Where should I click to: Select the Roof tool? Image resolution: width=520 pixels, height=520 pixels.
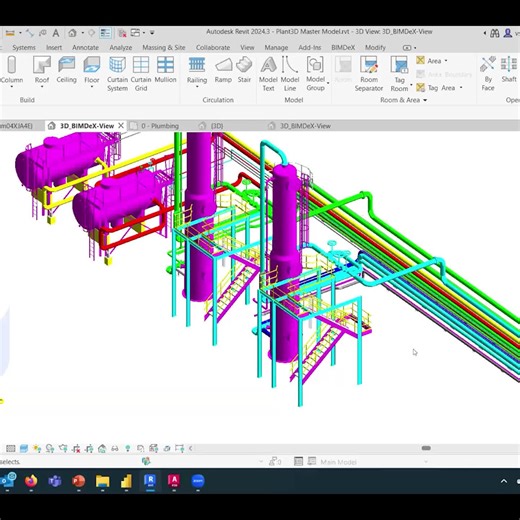pos(42,72)
